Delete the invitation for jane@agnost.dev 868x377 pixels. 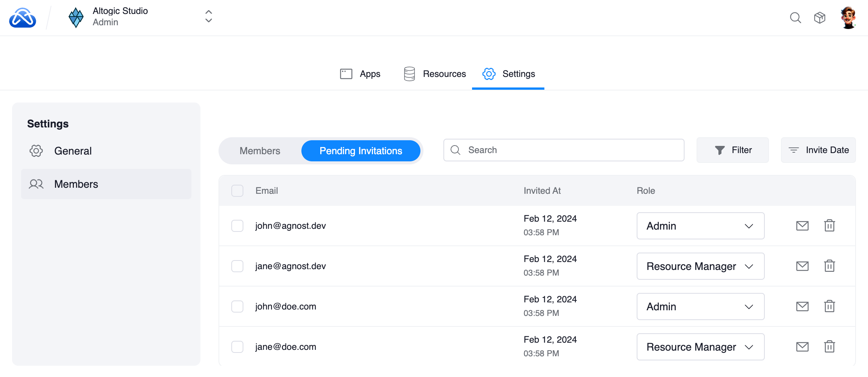829,266
